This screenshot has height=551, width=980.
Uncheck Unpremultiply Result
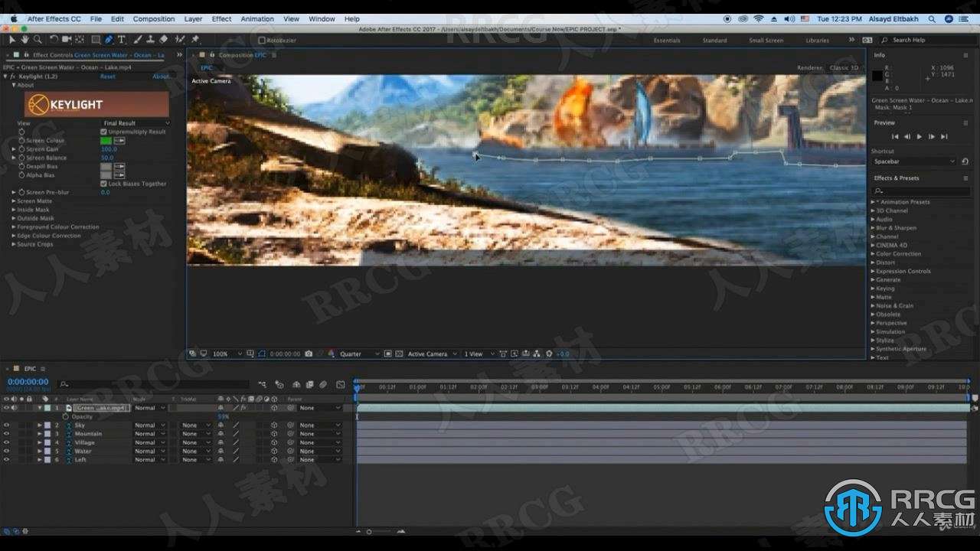coord(104,132)
